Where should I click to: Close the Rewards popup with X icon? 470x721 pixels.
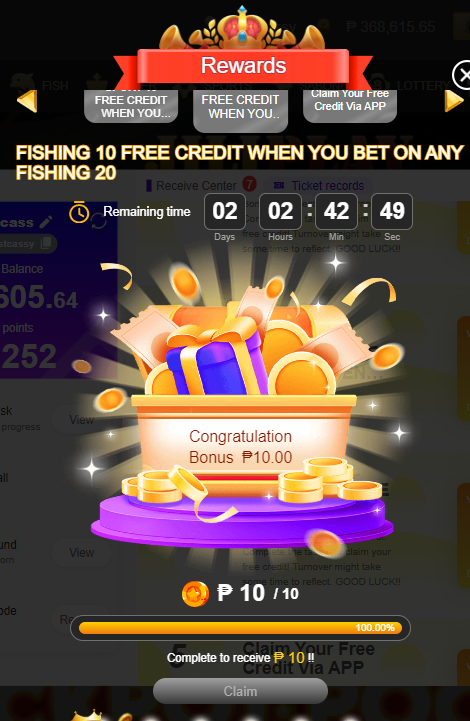(x=462, y=76)
